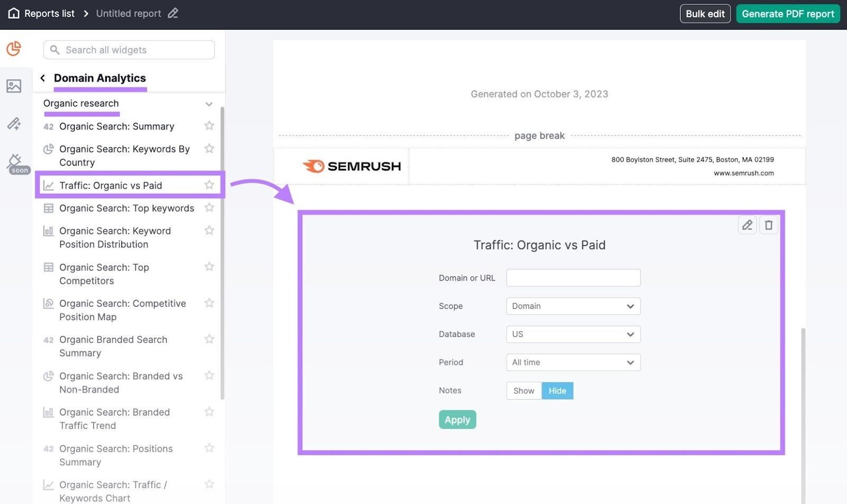Screen dimensions: 847x504
Task: Apply the widget settings
Action: tap(457, 419)
